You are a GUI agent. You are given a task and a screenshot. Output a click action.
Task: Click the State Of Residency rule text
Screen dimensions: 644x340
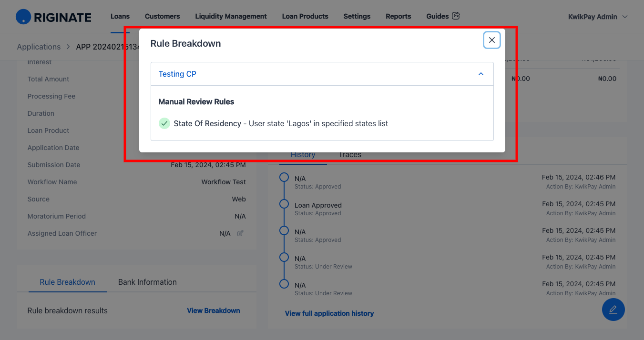coord(281,123)
